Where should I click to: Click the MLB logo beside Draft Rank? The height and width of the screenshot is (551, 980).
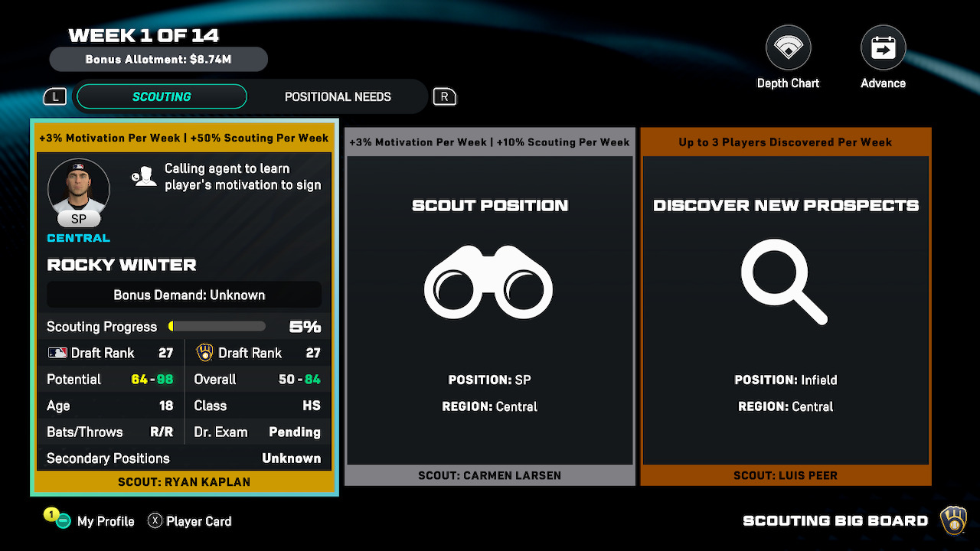pyautogui.click(x=57, y=353)
